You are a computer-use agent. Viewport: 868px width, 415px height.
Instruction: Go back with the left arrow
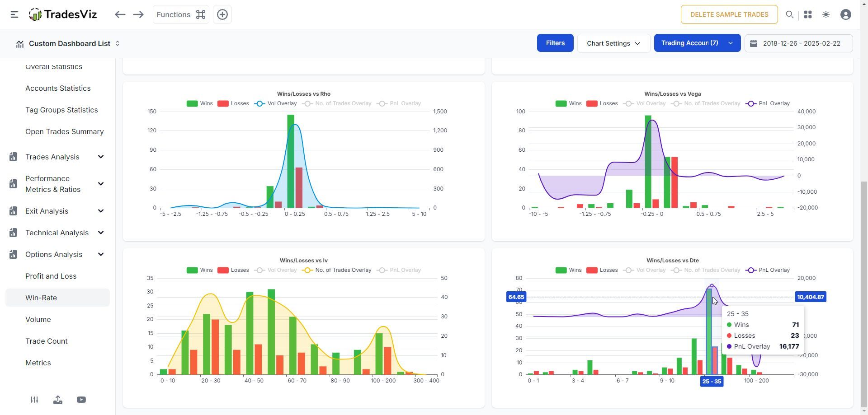pyautogui.click(x=120, y=14)
